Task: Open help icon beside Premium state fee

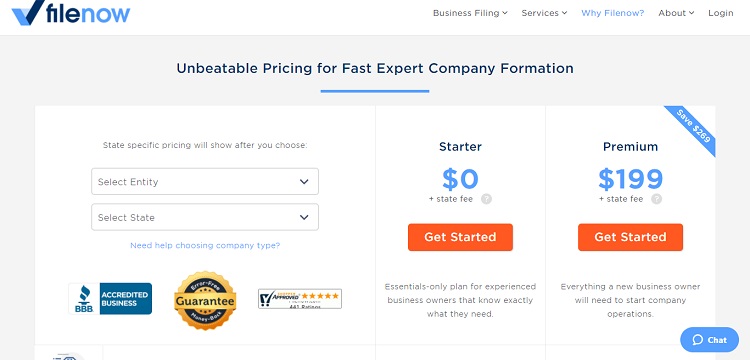Action: (657, 199)
